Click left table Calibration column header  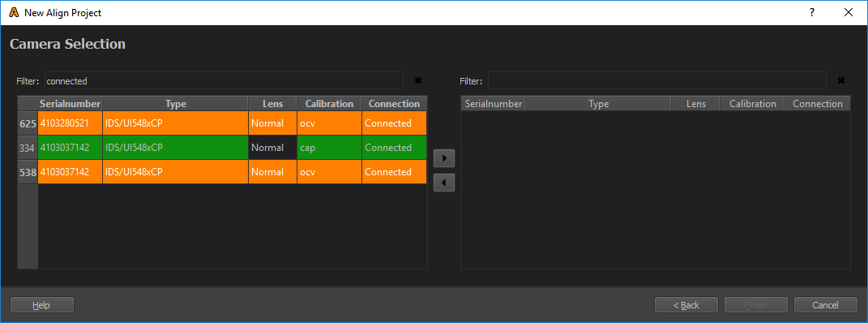(329, 104)
